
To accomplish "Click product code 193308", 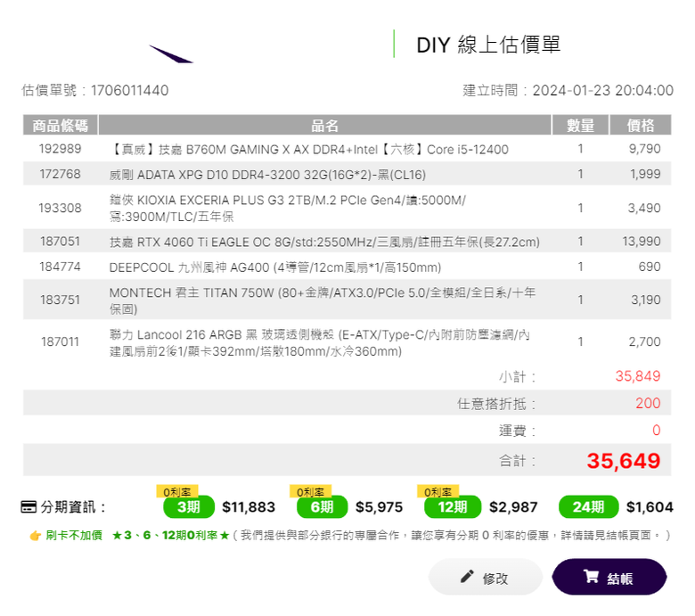I will click(x=61, y=208).
